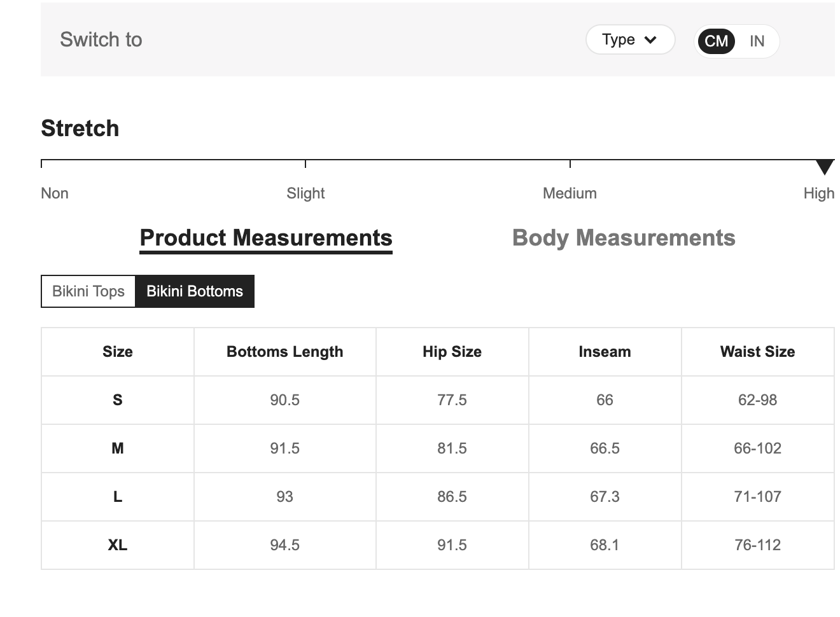Select the Bikini Bottoms button
Image resolution: width=840 pixels, height=617 pixels.
tap(195, 291)
